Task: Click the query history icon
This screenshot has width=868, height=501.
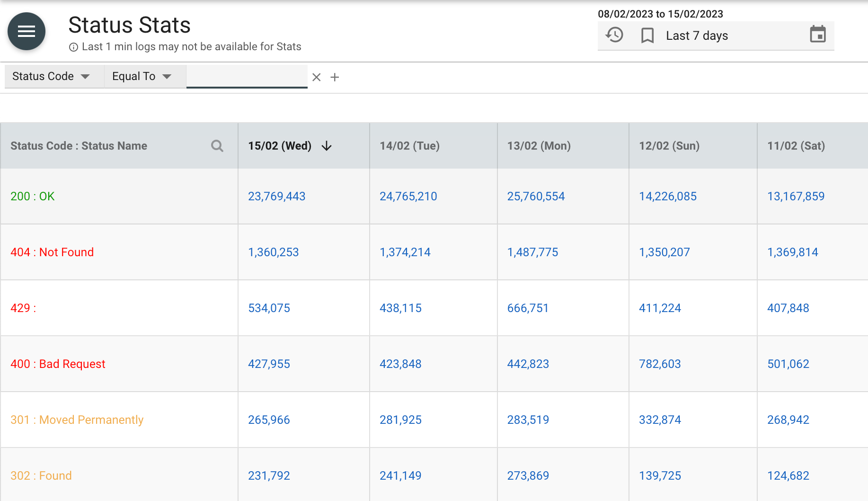Action: (614, 35)
